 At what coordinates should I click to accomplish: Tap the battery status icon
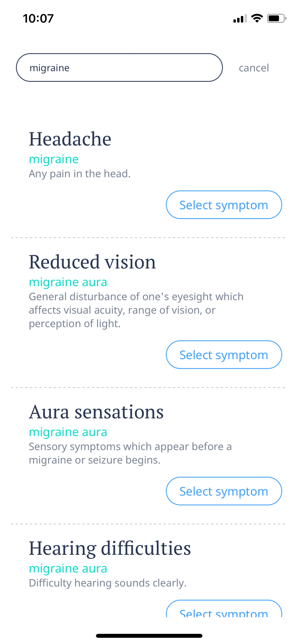click(277, 18)
